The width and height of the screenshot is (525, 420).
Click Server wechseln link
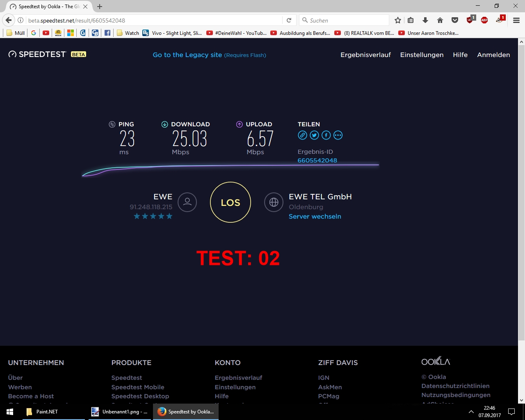click(x=315, y=217)
